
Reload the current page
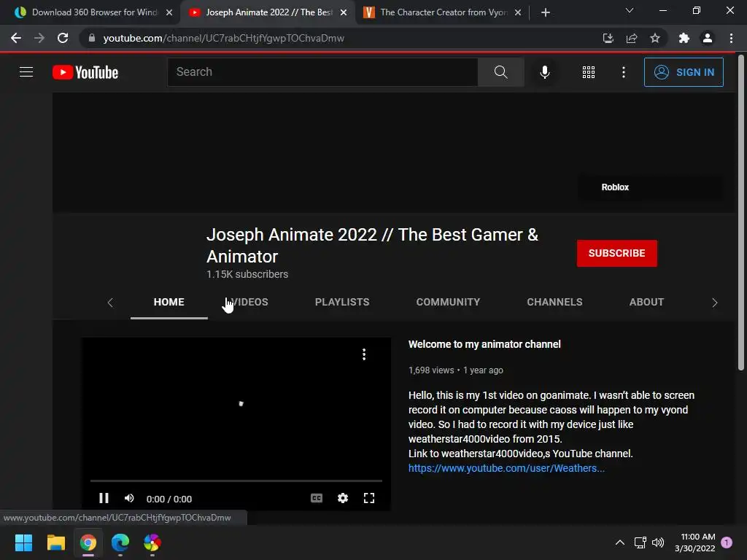click(63, 38)
